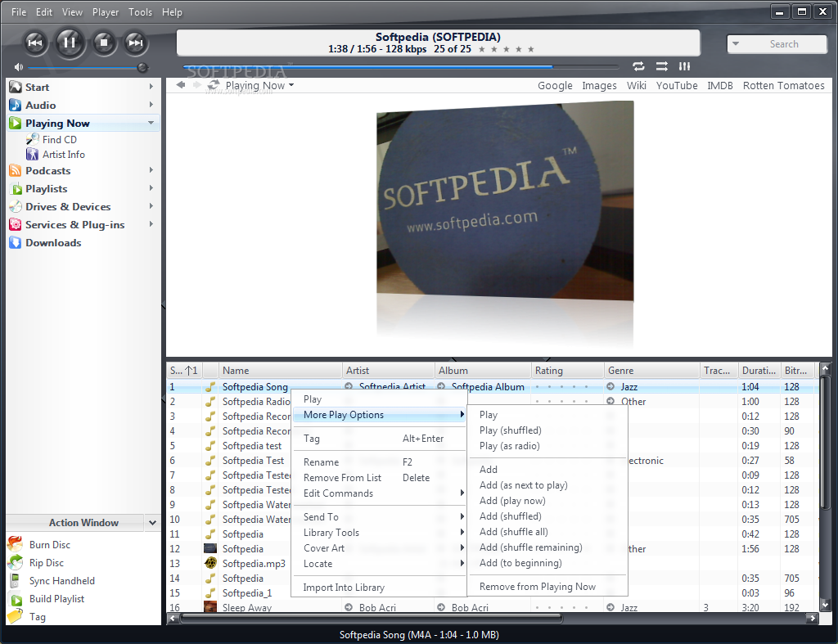Screen dimensions: 838x644
Task: Open the Player menu
Action: pyautogui.click(x=106, y=11)
